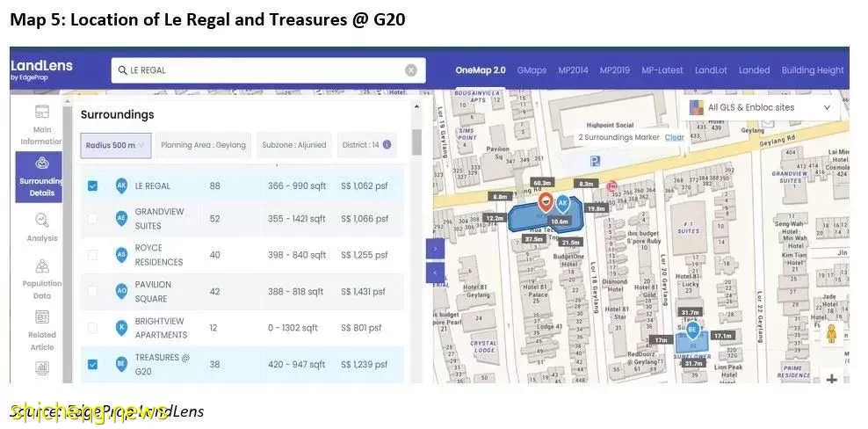Click the AE marker icon for GRANDVIEW SUITES
This screenshot has height=429, width=868.
[122, 219]
